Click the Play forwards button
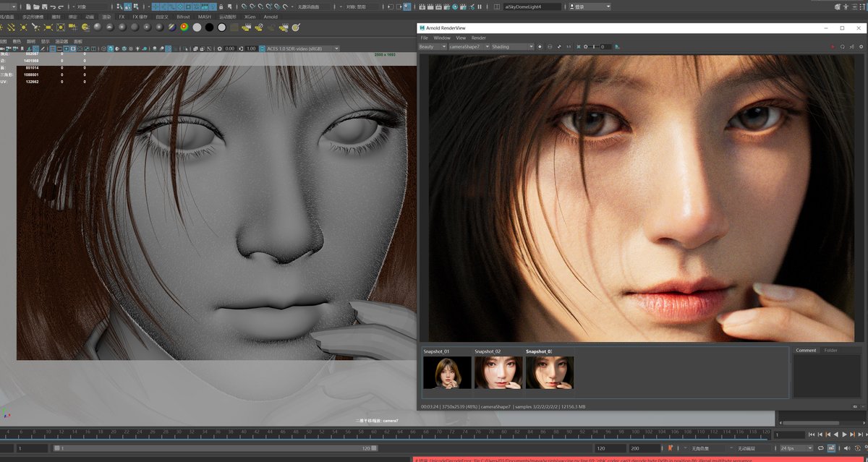Viewport: 868px width, 462px height. (844, 435)
